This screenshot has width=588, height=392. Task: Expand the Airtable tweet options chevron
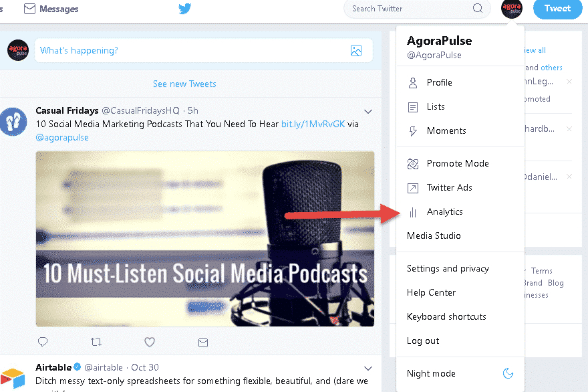[x=368, y=369]
